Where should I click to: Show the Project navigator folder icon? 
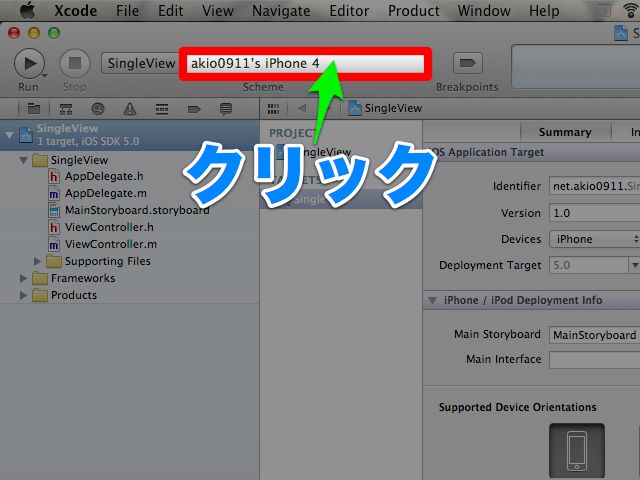point(33,109)
